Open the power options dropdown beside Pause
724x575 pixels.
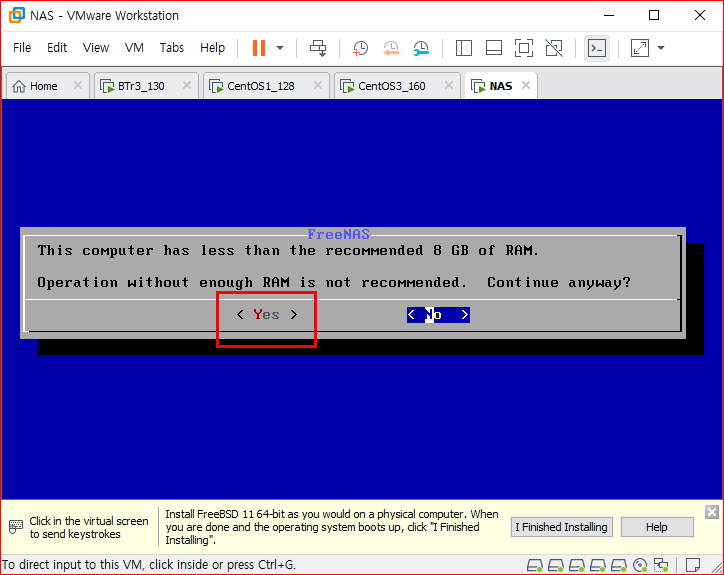coord(280,48)
